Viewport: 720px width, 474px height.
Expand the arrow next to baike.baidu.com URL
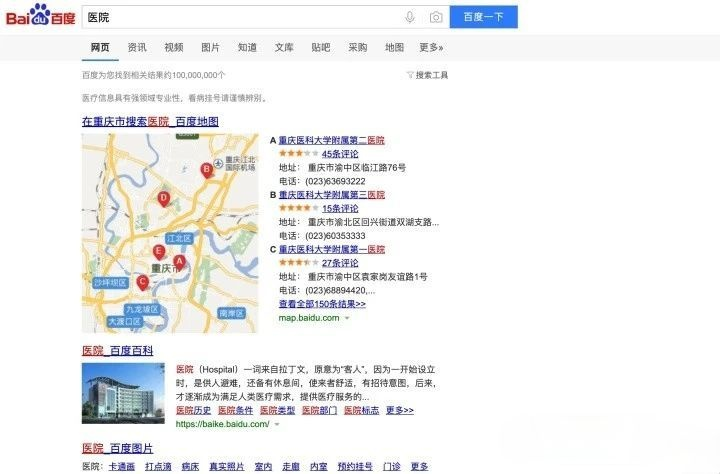(x=277, y=424)
